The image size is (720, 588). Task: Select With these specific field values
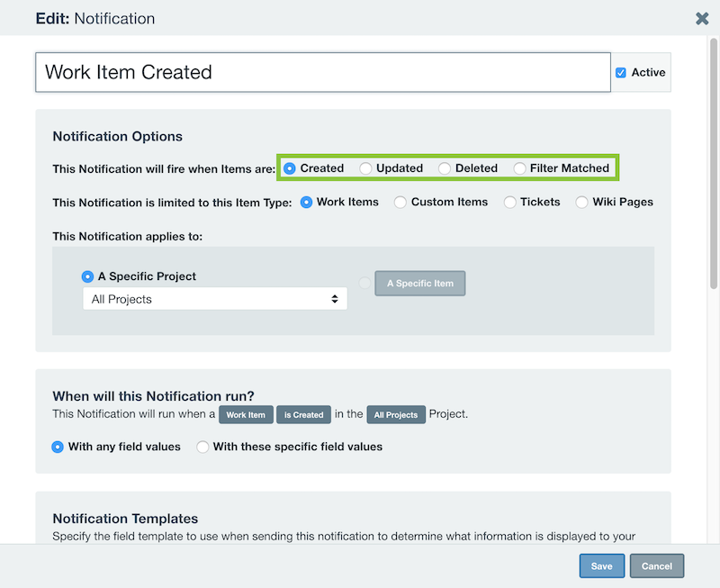pyautogui.click(x=202, y=447)
